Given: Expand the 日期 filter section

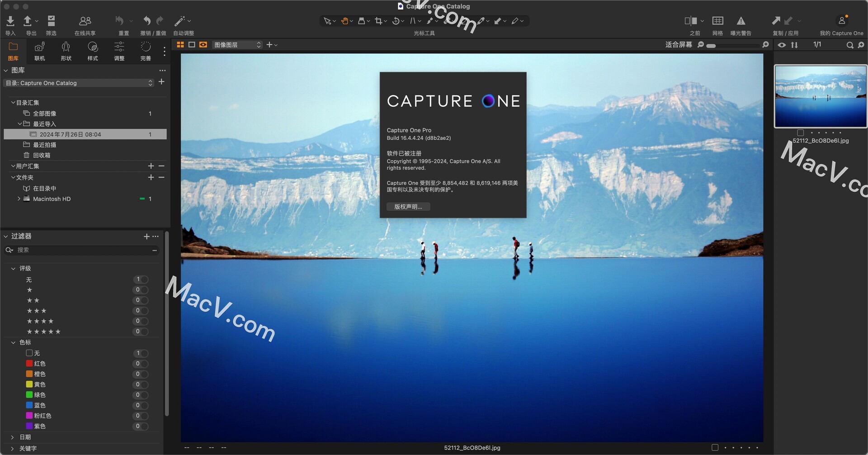Looking at the screenshot, I should point(13,437).
